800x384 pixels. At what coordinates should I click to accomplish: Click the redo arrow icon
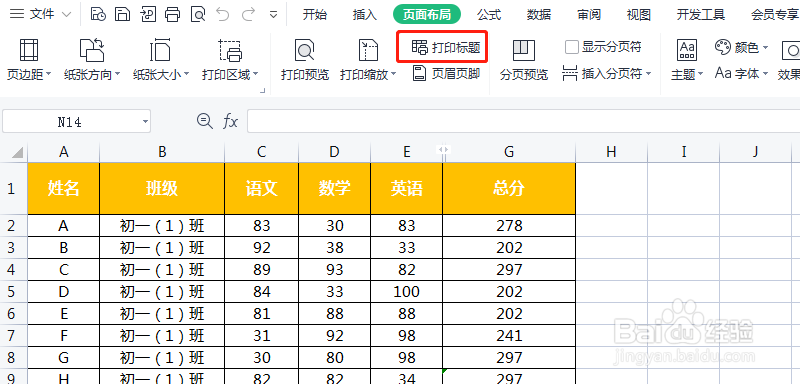(248, 14)
